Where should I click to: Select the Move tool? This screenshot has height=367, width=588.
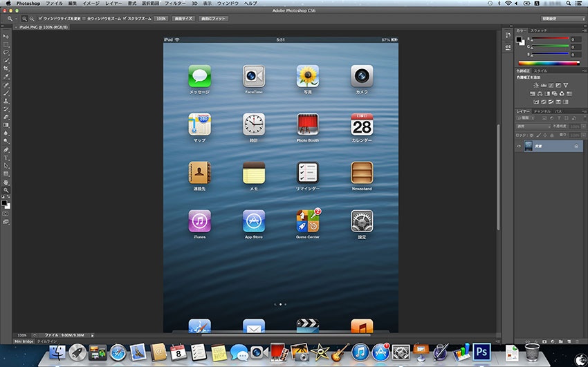(x=6, y=37)
